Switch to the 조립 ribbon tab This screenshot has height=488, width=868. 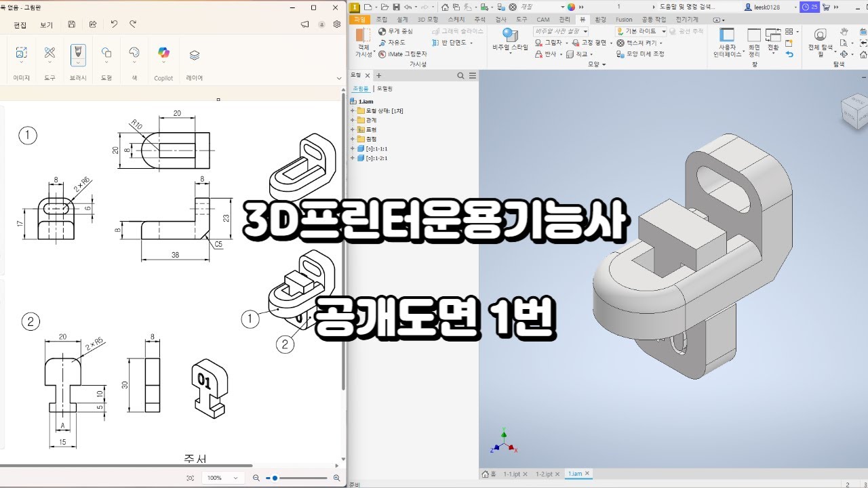[x=382, y=20]
